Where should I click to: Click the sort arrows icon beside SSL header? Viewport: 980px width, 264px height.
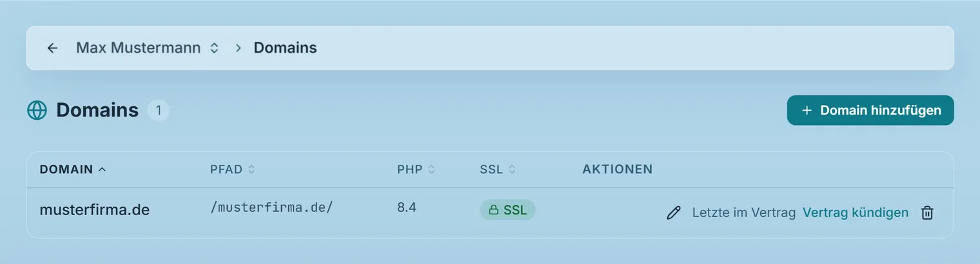click(x=512, y=169)
